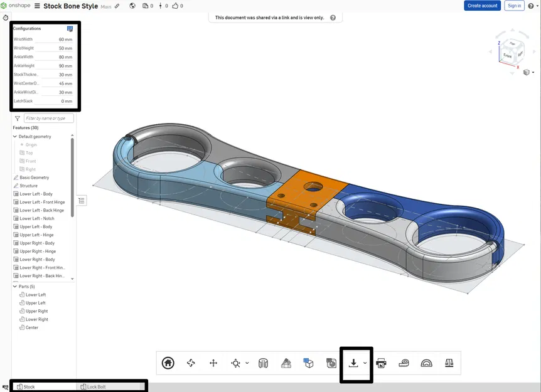Collapse the Default geometry group
This screenshot has height=392, width=541.
click(15, 137)
